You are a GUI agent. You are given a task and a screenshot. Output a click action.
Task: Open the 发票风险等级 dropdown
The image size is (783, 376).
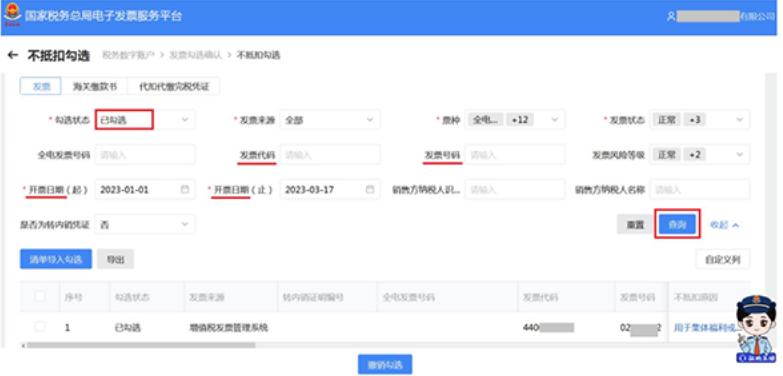[x=700, y=155]
